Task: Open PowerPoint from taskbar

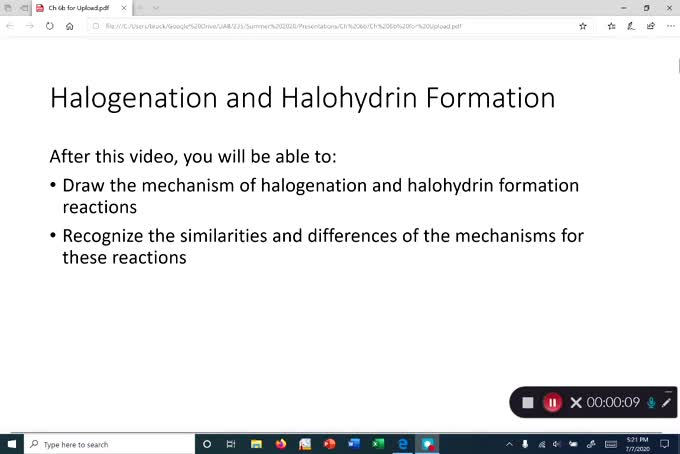Action: [x=330, y=444]
